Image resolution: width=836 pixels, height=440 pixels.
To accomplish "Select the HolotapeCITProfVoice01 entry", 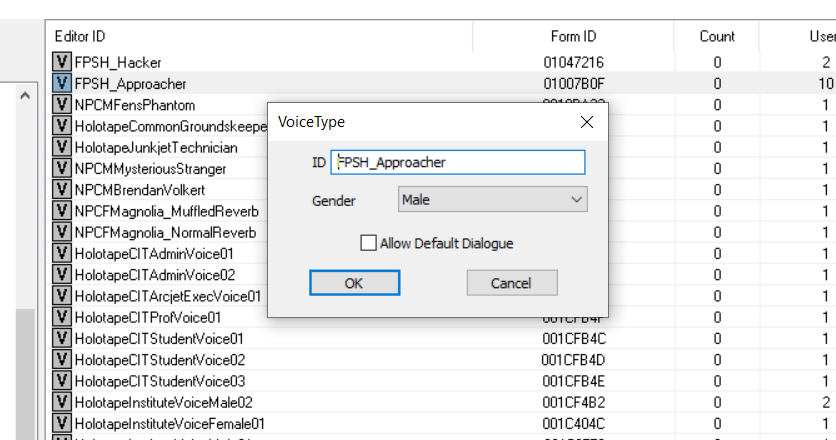I will pyautogui.click(x=148, y=318).
